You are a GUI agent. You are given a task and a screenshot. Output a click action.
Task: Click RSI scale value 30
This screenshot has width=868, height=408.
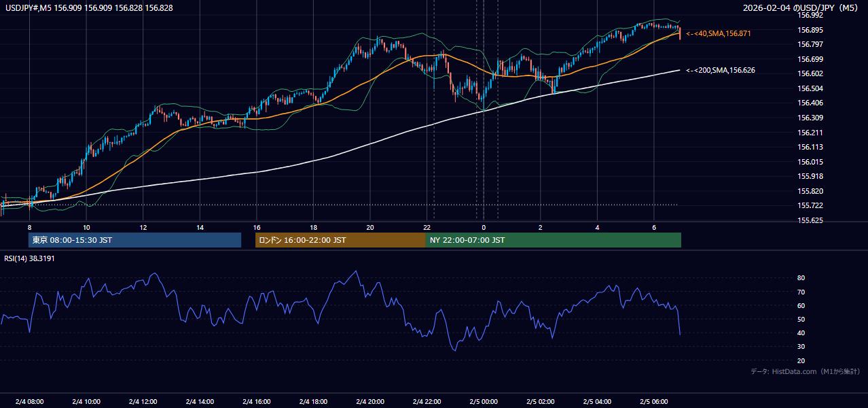coord(801,347)
